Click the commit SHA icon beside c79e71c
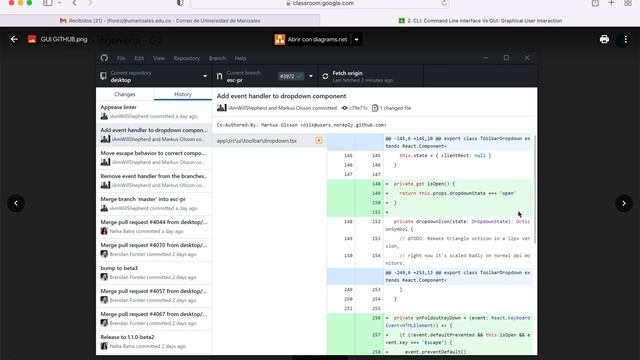640x360 pixels. pyautogui.click(x=344, y=108)
